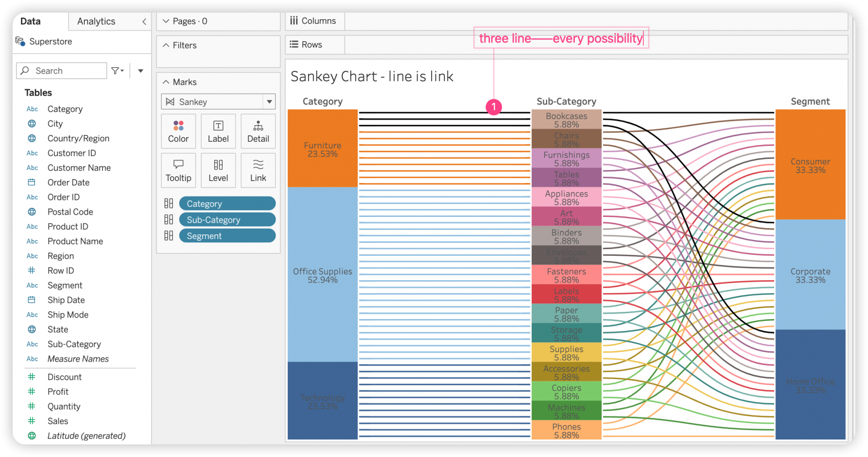
Task: Select the Segment pill in Marks
Action: (227, 236)
